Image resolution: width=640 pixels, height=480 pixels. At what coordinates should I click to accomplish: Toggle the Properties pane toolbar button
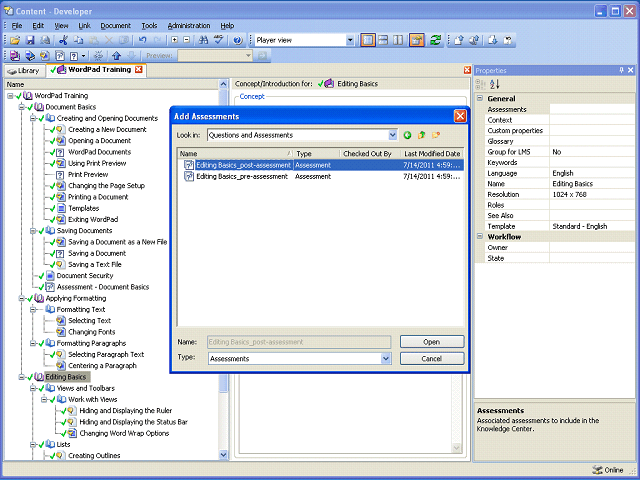point(416,40)
